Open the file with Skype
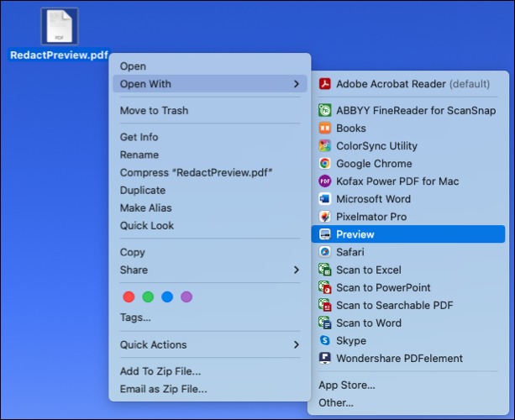The height and width of the screenshot is (420, 515). 408,341
